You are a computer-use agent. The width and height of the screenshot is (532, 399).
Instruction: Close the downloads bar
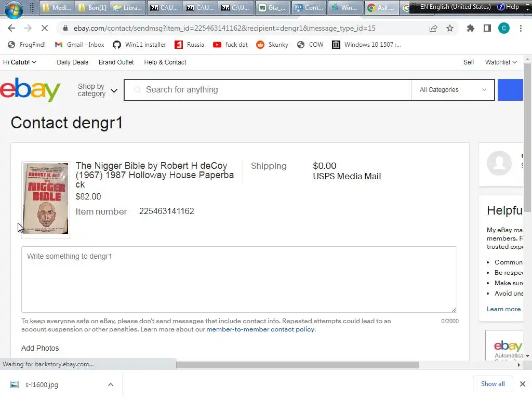(523, 384)
